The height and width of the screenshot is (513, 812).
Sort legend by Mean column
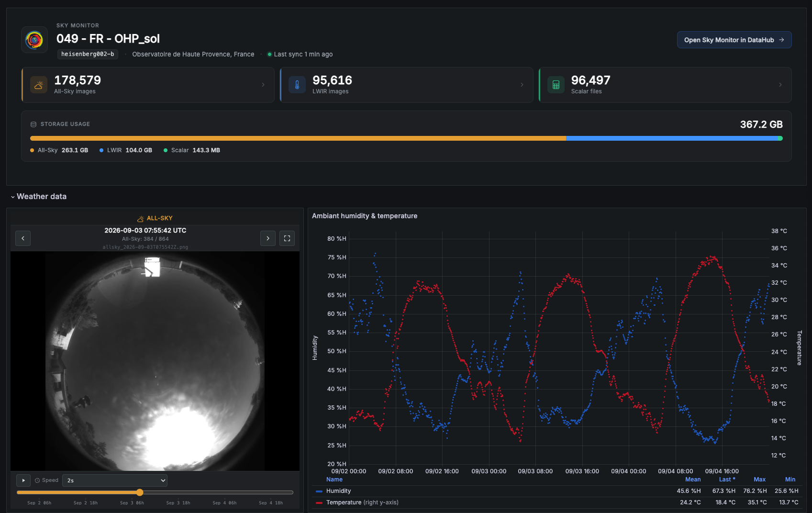693,480
